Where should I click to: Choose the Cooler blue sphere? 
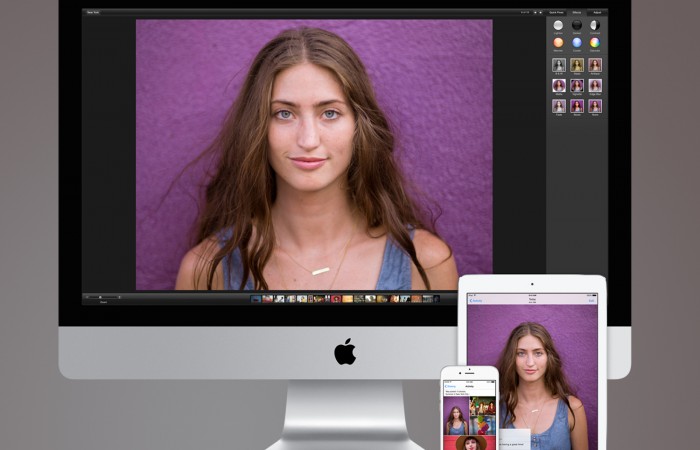point(576,43)
